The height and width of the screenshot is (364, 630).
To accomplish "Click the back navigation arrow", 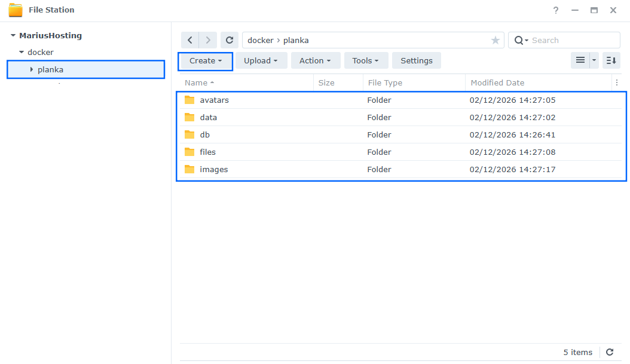I will click(x=189, y=39).
